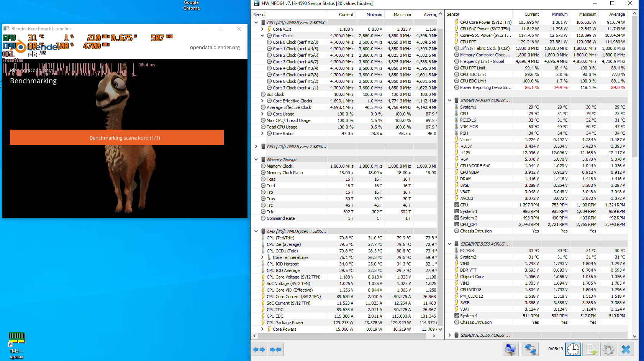Viewport: 644px width, 361px height.
Task: Expand the Core Ratios row
Action: 262,134
